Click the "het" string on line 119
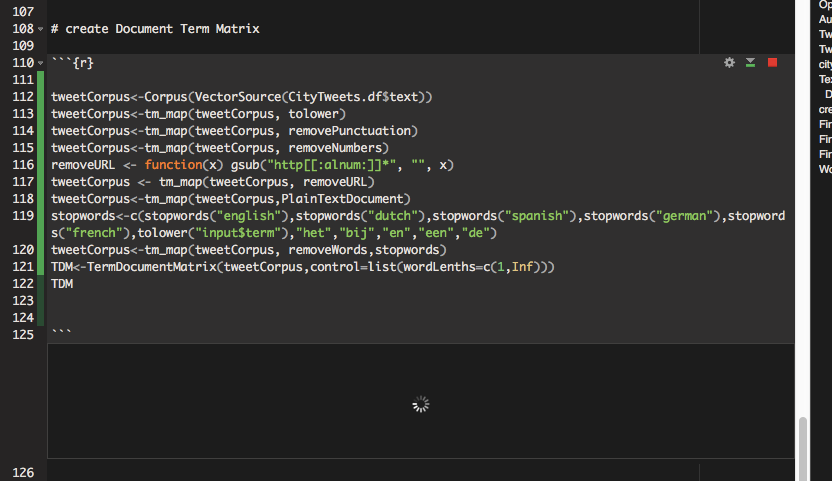Viewport: 832px width, 481px height. click(314, 233)
